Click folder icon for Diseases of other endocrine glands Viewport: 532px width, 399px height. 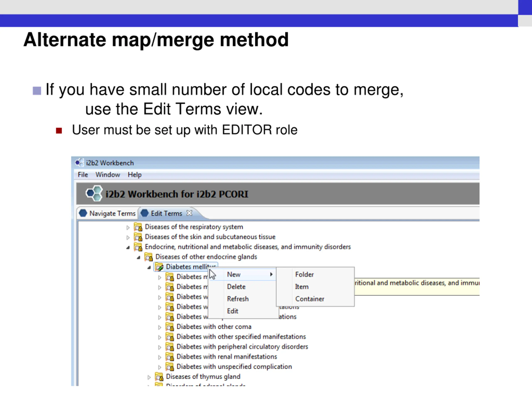click(x=149, y=257)
